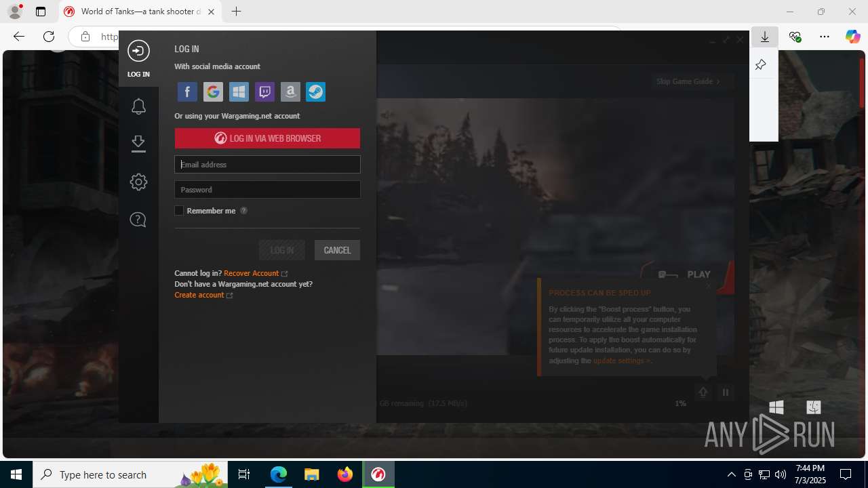Open Browser essentials icon
This screenshot has height=488, width=868.
pos(795,37)
